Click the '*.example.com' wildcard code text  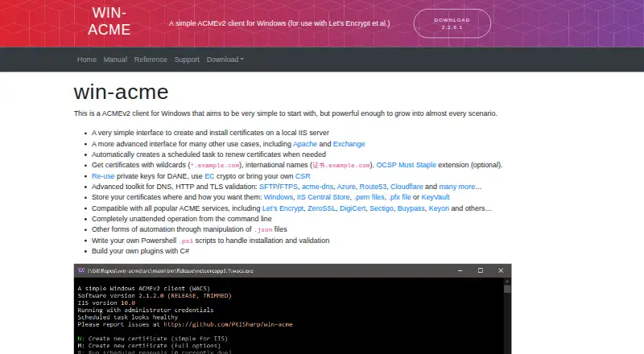215,165
